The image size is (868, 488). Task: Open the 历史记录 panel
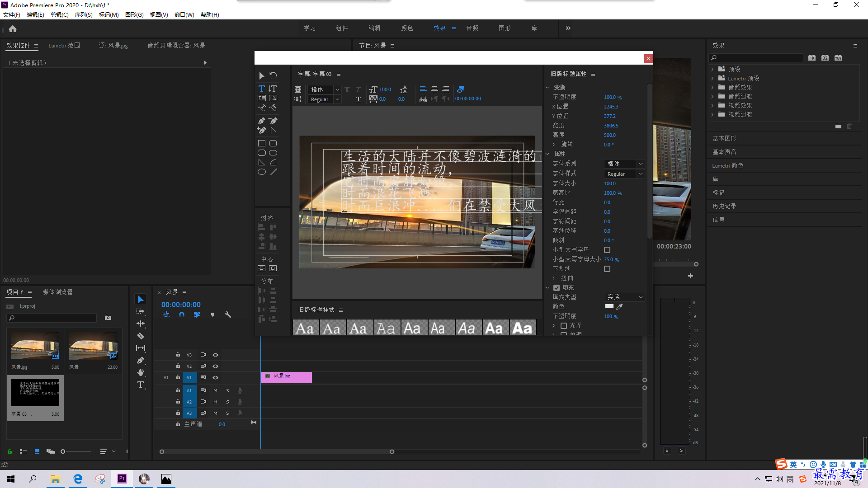click(724, 206)
